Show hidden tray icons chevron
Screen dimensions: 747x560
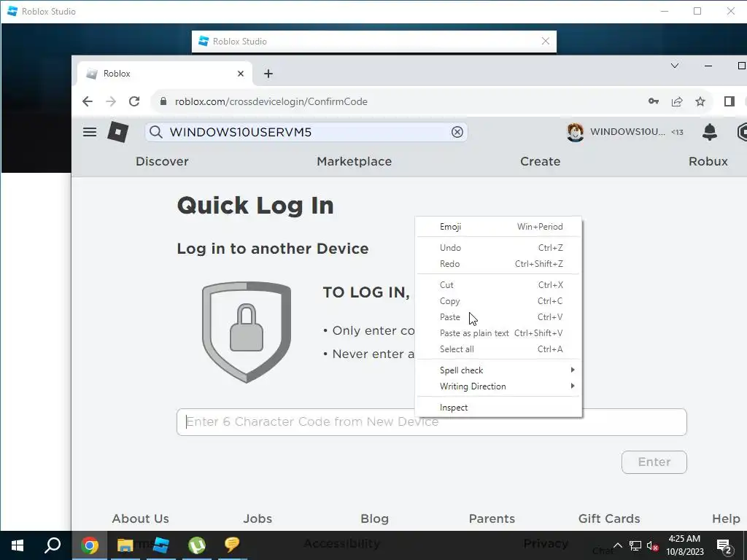coord(617,545)
